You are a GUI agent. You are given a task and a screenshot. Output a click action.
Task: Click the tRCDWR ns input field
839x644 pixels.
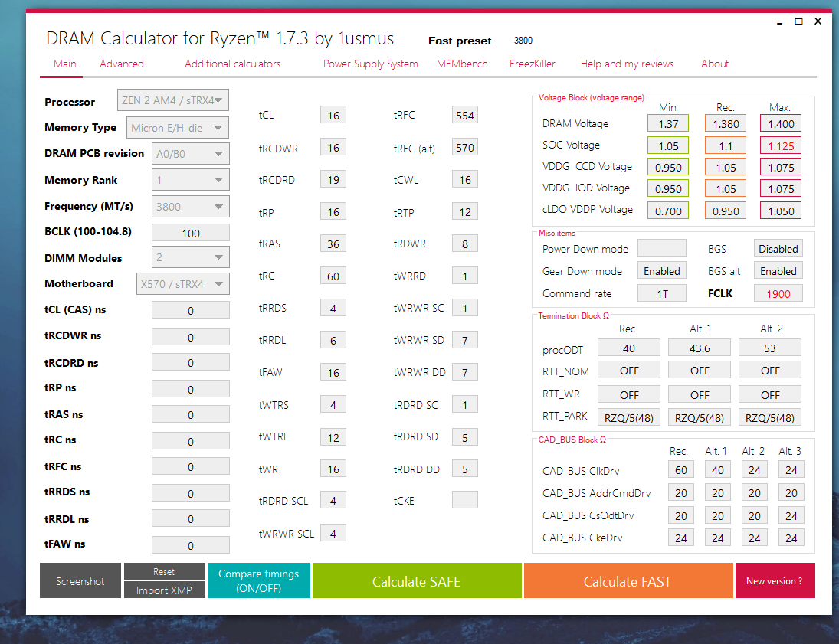click(191, 337)
